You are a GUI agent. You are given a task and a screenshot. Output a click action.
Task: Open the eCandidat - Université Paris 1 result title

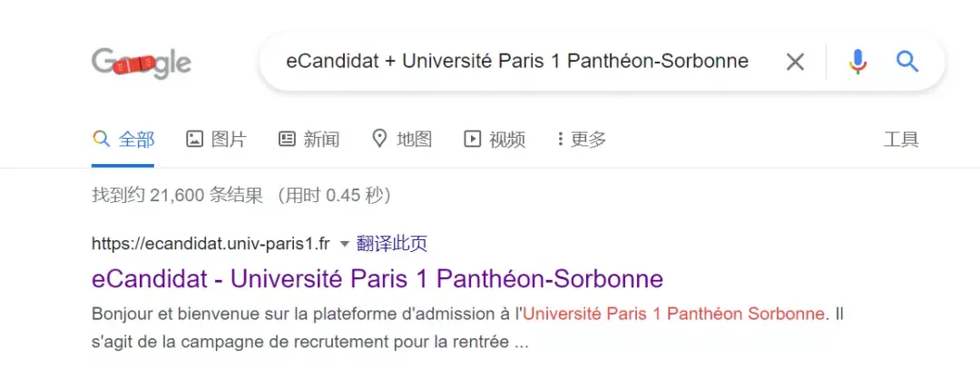[x=377, y=277]
